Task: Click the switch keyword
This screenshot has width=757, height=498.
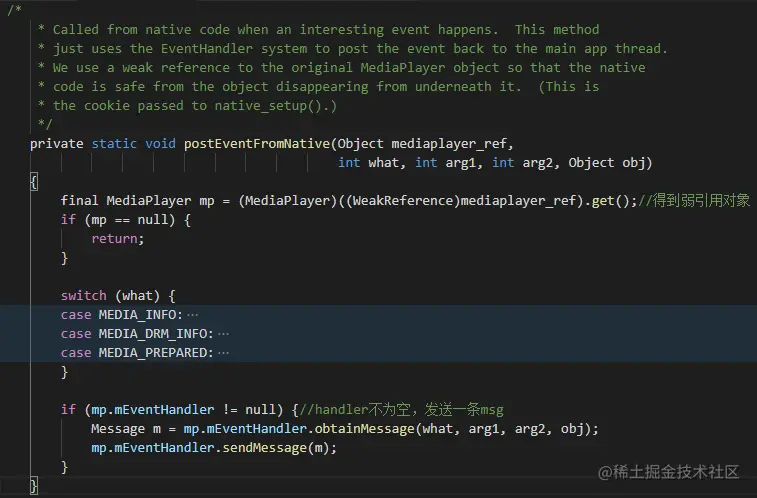Action: [84, 296]
